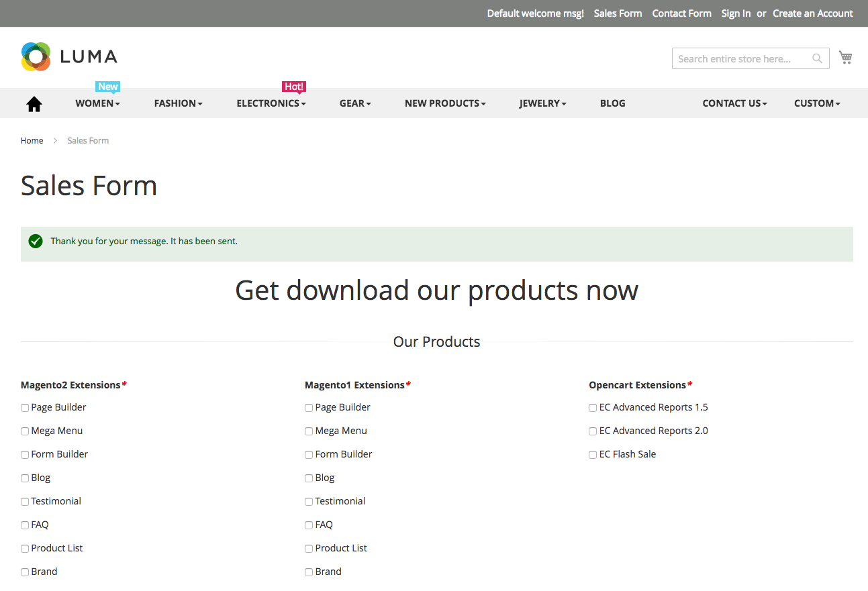Click 'Get download our products now' heading
This screenshot has height=591, width=868.
point(436,290)
